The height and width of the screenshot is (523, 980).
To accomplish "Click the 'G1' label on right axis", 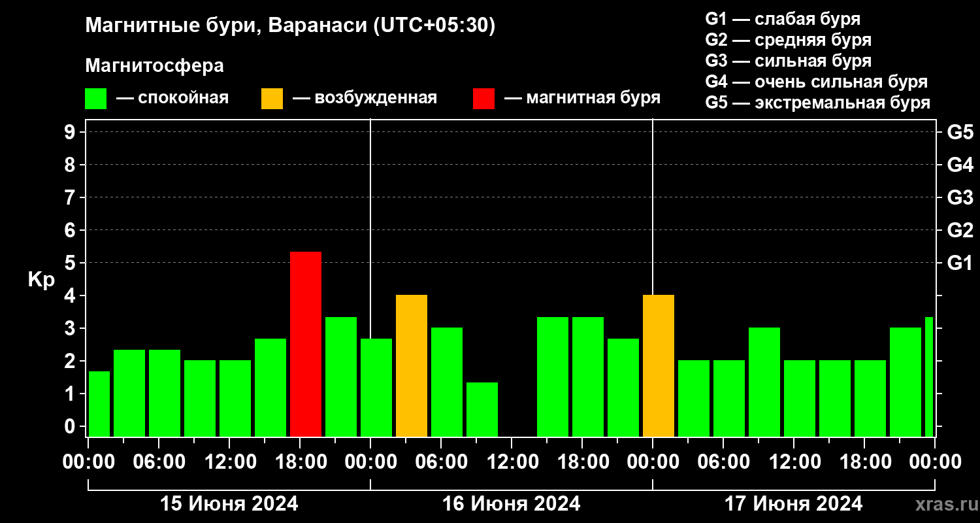I will tap(960, 263).
